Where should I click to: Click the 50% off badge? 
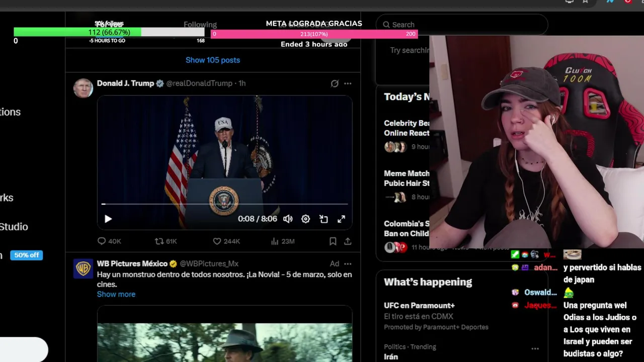coord(27,255)
